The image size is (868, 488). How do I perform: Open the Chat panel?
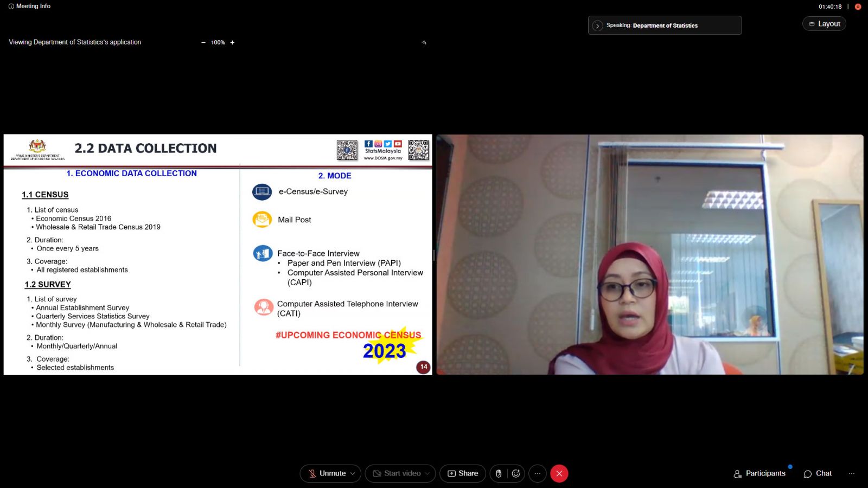coord(818,473)
